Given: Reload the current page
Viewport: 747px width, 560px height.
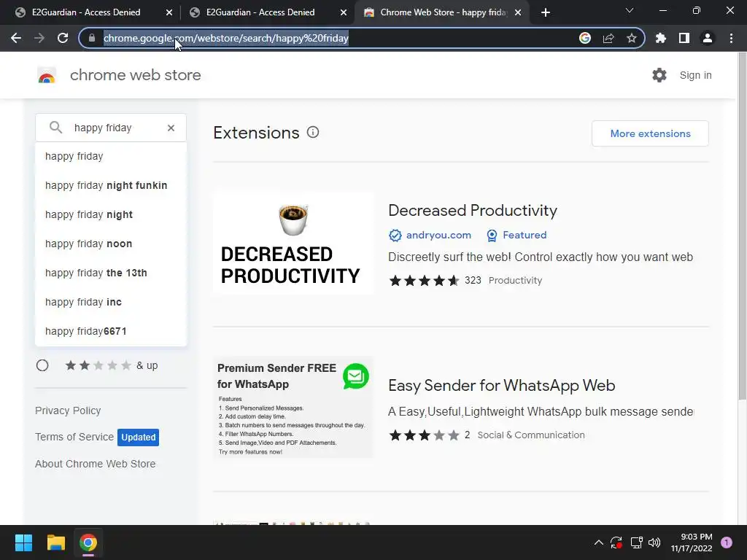Looking at the screenshot, I should tap(63, 38).
